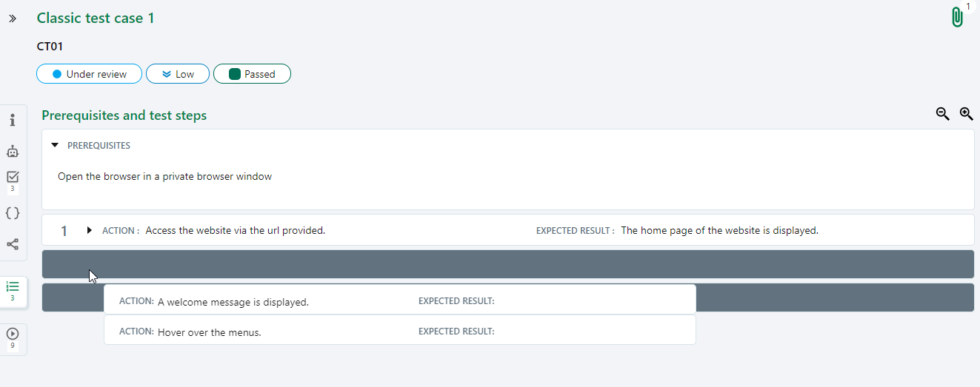Click the step 1 expected result text

click(719, 231)
